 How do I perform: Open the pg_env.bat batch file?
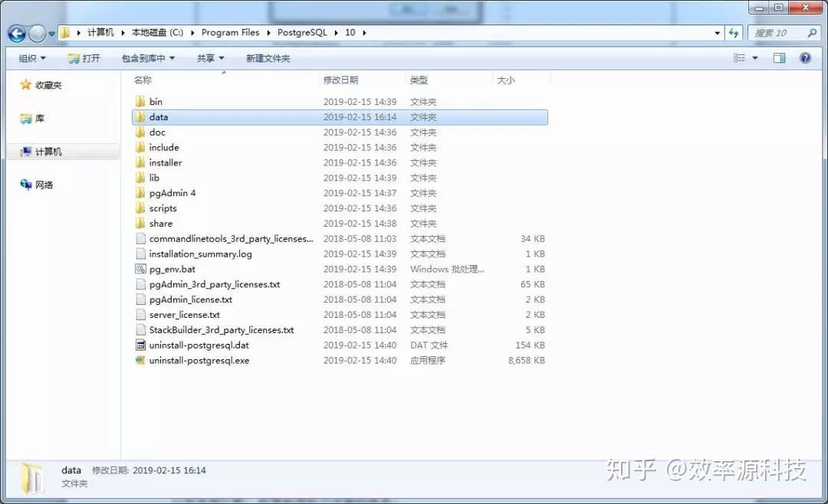pyautogui.click(x=173, y=269)
